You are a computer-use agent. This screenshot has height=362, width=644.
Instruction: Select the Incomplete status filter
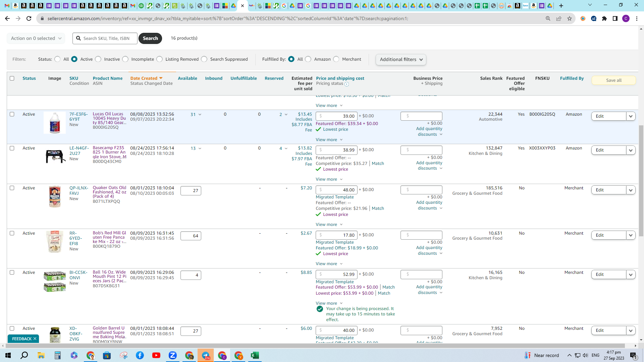125,59
